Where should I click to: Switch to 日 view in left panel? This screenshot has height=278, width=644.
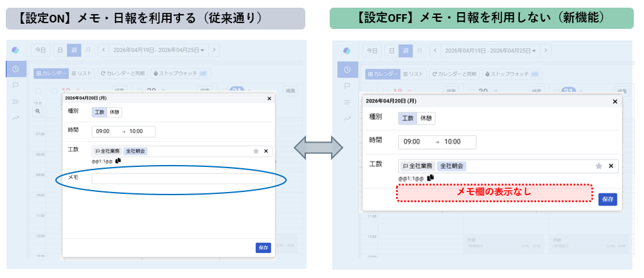coord(59,49)
